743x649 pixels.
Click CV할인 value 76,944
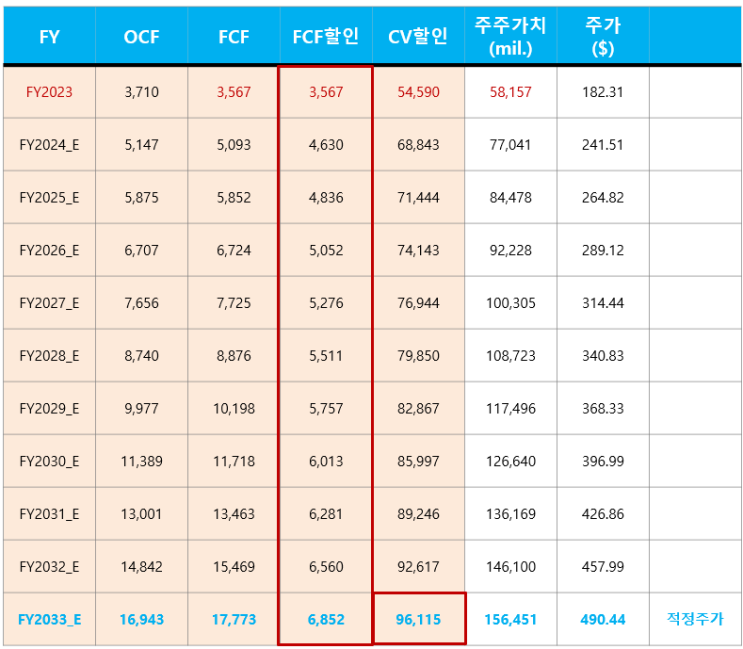418,303
